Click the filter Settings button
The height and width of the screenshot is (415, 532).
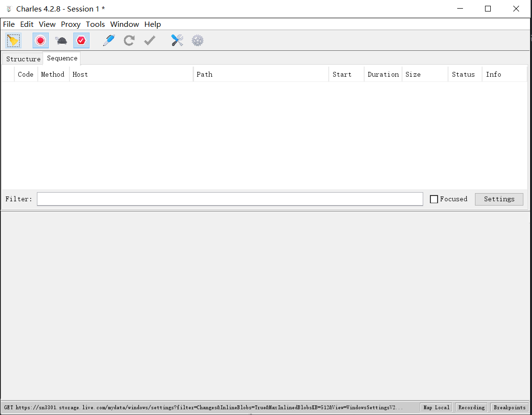(499, 199)
